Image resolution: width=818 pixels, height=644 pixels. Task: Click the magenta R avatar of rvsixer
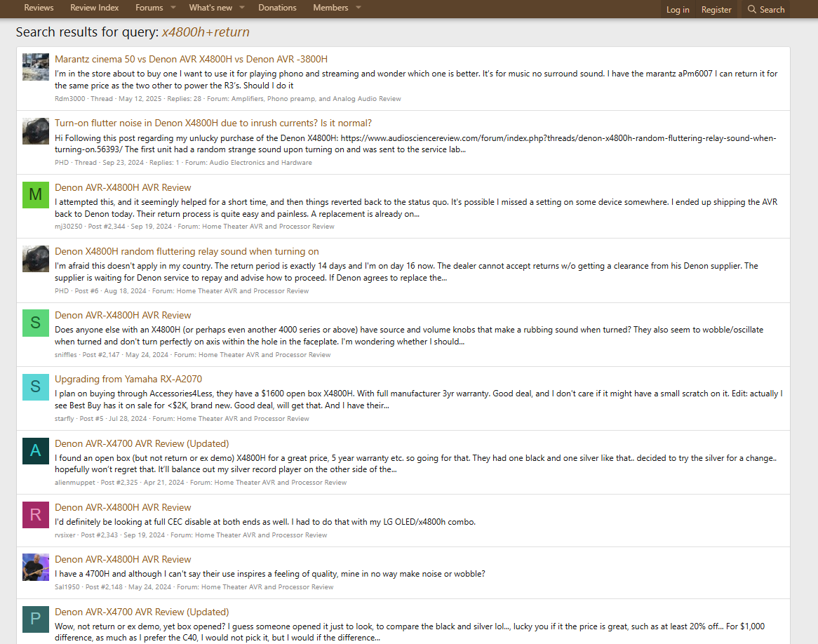36,515
